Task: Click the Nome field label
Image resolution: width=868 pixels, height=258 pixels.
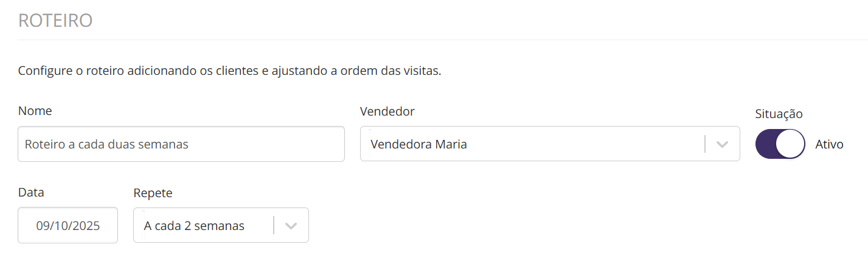Action: [x=35, y=111]
